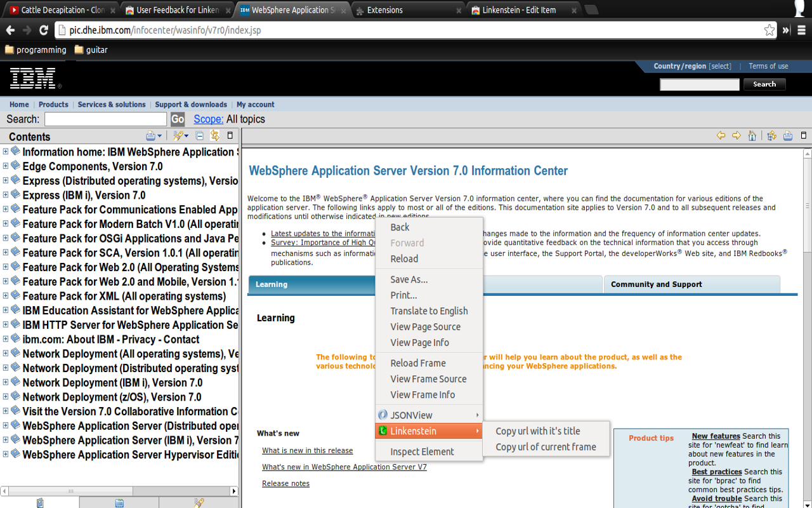Reload the page in the browser toolbar
812x508 pixels.
click(44, 30)
